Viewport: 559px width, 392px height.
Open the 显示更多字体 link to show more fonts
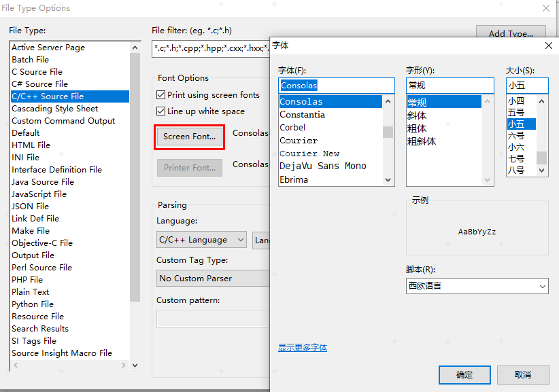coord(303,347)
